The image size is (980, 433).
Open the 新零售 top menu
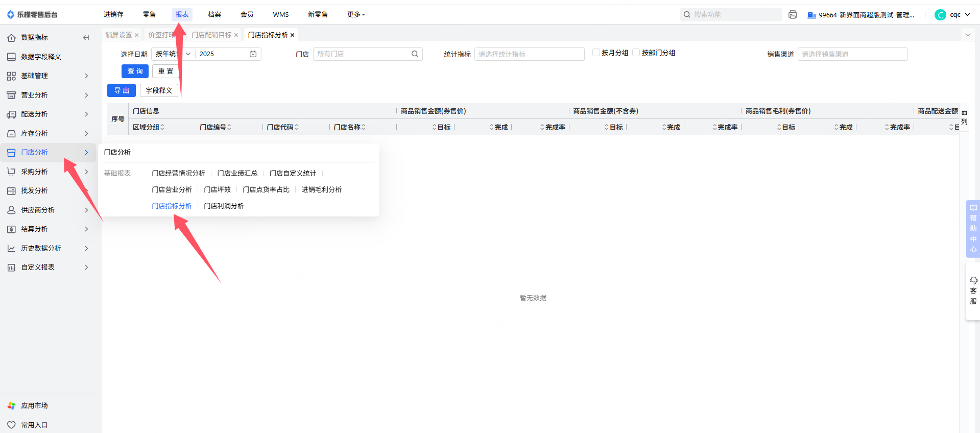(x=318, y=15)
